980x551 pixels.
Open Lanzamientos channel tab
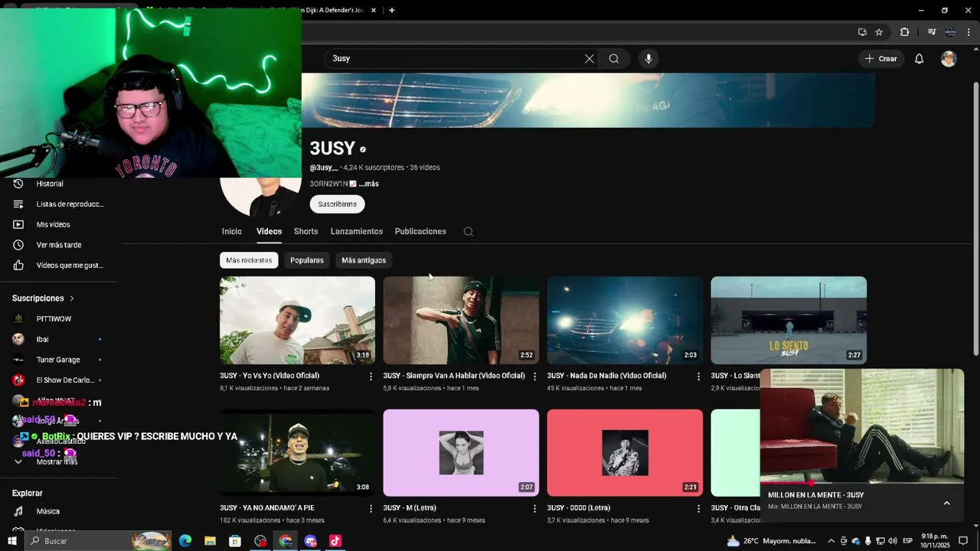click(357, 232)
